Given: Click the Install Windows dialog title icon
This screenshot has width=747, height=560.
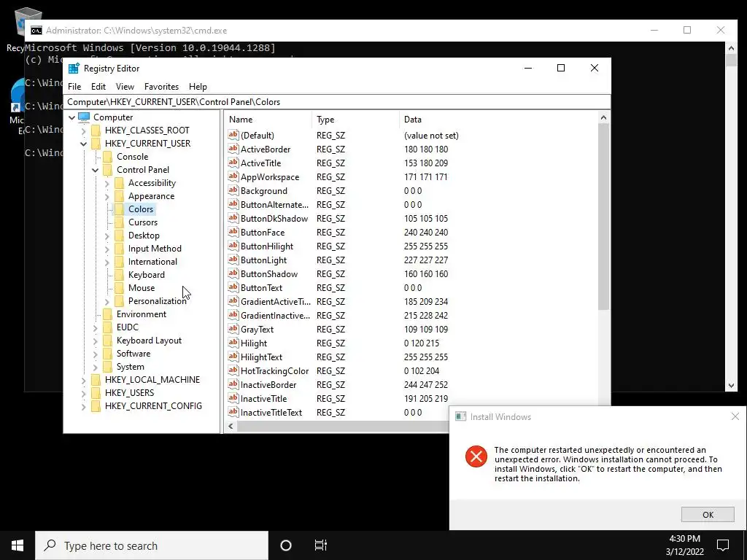Looking at the screenshot, I should pyautogui.click(x=460, y=416).
